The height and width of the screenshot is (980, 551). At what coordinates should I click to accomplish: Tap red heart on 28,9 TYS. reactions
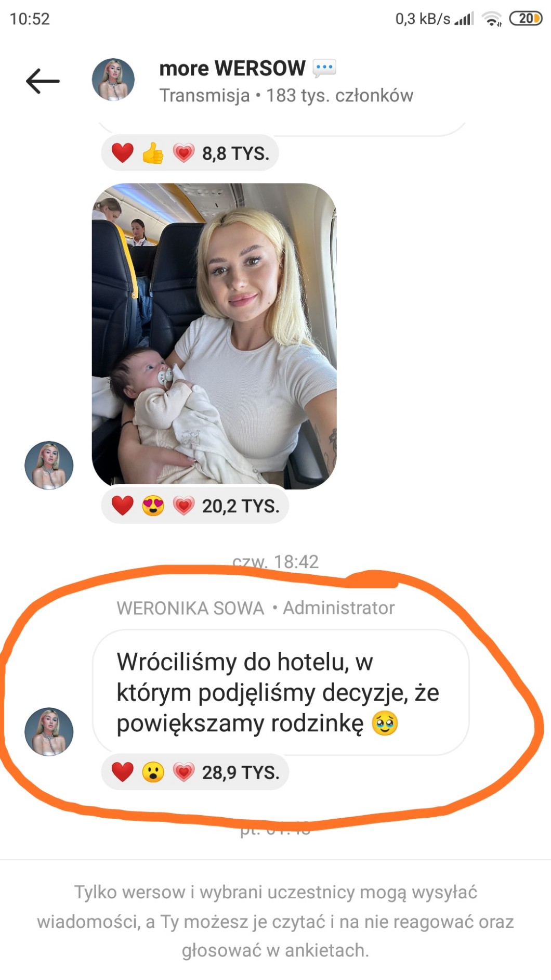coord(123,772)
